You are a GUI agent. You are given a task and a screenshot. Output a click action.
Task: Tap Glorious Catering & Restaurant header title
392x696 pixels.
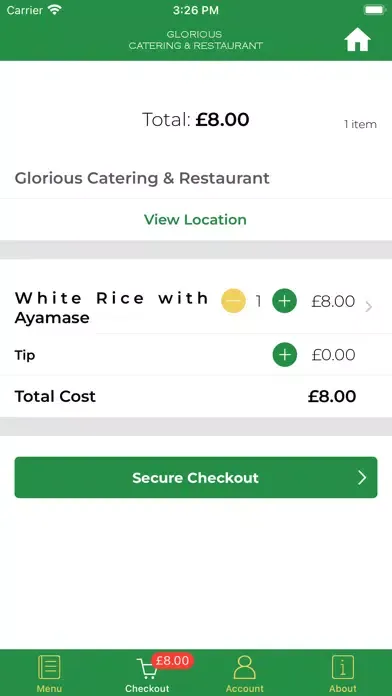pos(196,40)
